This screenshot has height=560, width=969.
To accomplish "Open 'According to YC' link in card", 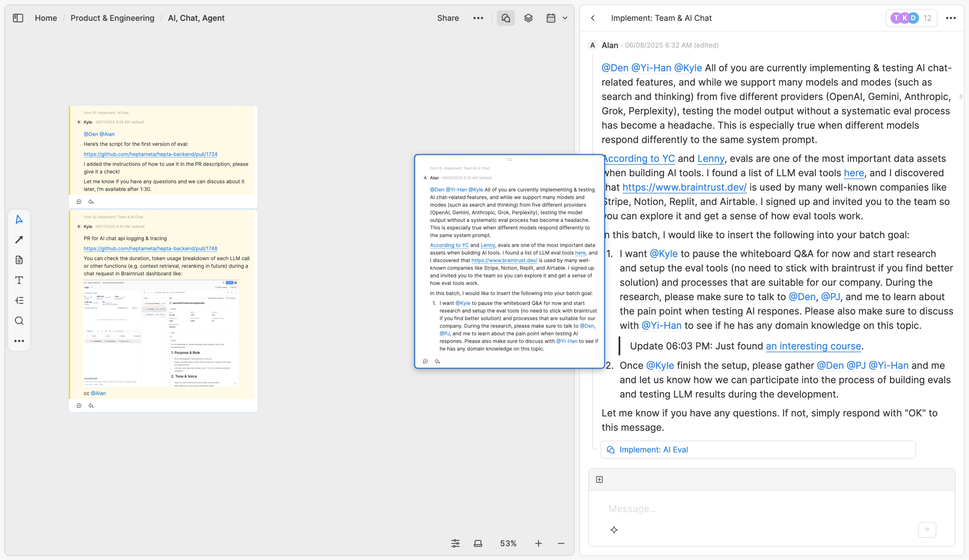I will coord(449,245).
